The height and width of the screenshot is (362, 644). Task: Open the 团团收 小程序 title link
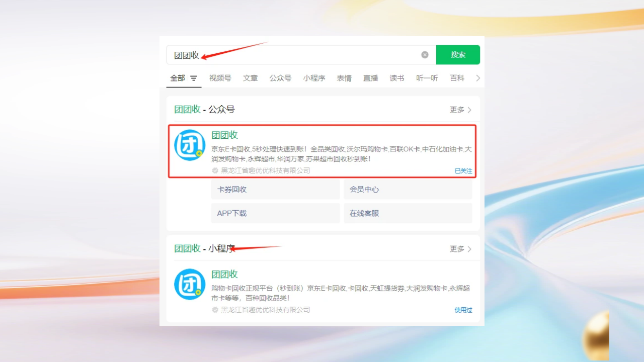tap(224, 274)
